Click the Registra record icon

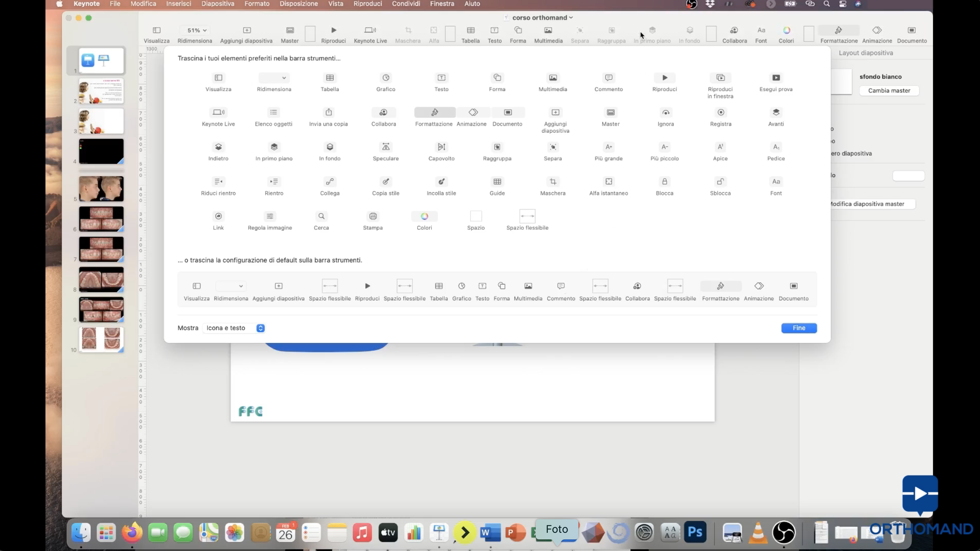[x=720, y=112]
